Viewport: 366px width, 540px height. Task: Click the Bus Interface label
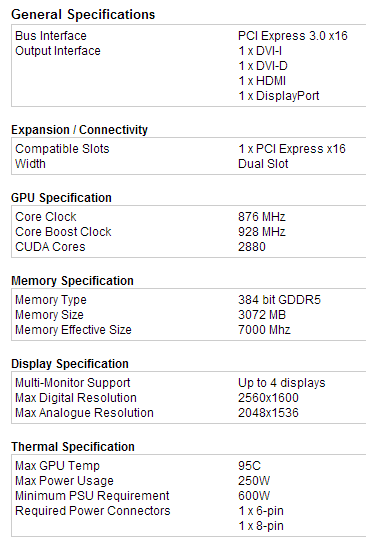click(x=51, y=36)
